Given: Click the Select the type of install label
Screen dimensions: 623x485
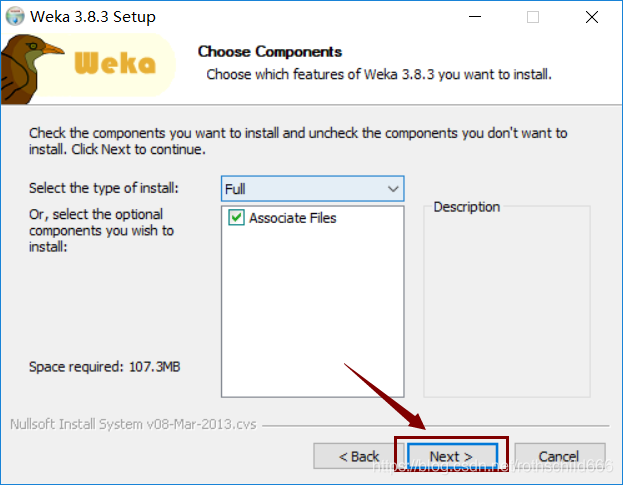Looking at the screenshot, I should click(103, 189).
